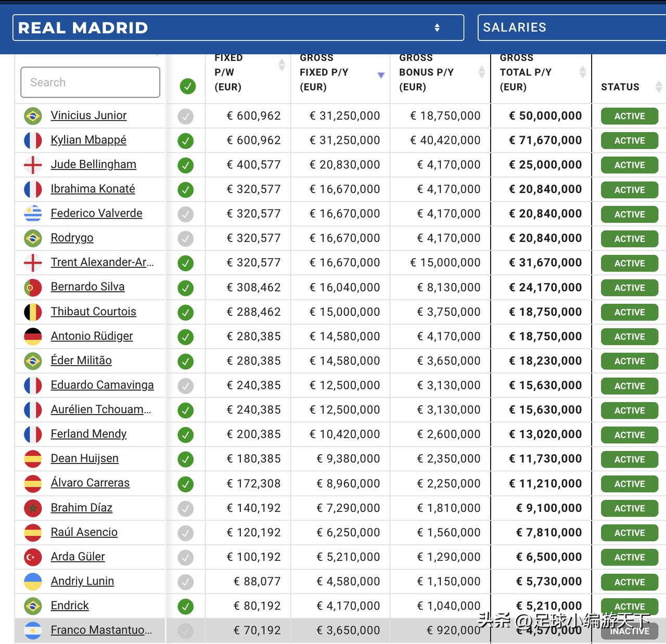The image size is (666, 644).
Task: Click the Brazil flag beside Éder Militão
Action: 33,361
